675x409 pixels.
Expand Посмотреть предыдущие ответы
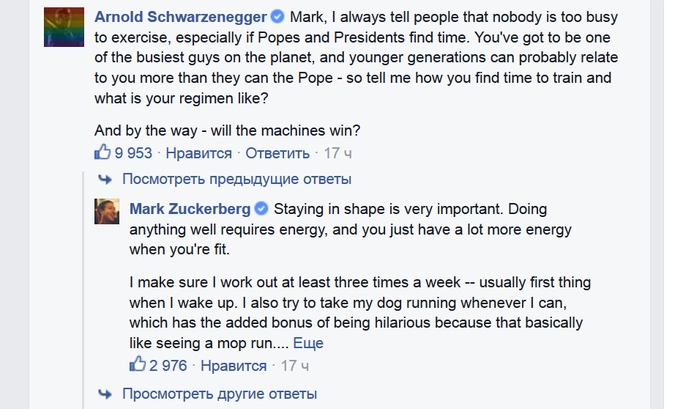(236, 180)
